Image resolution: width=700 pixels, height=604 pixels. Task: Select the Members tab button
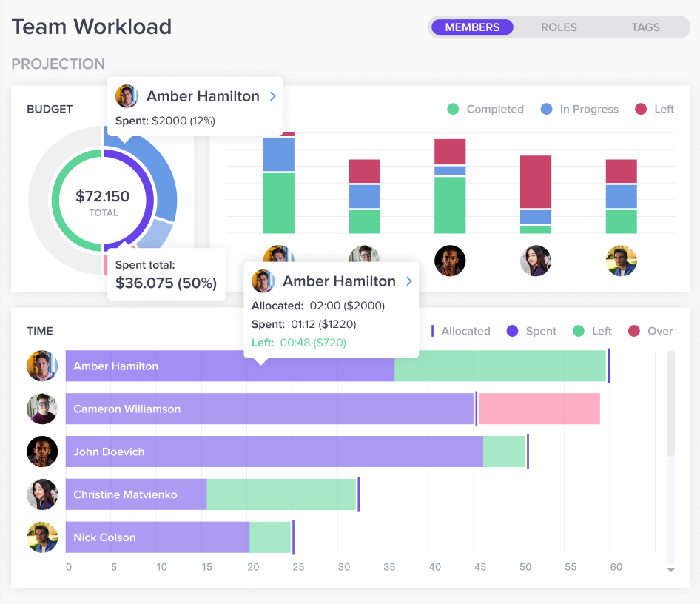coord(472,27)
